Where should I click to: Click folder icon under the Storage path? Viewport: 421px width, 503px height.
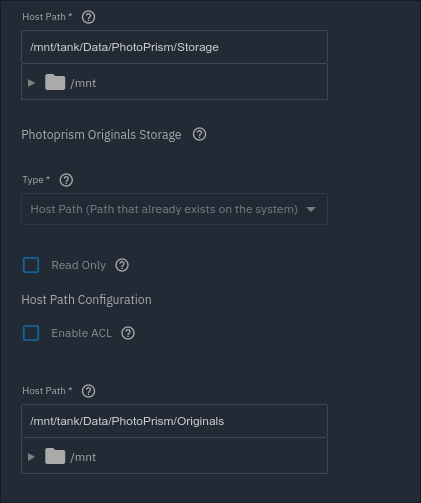55,82
